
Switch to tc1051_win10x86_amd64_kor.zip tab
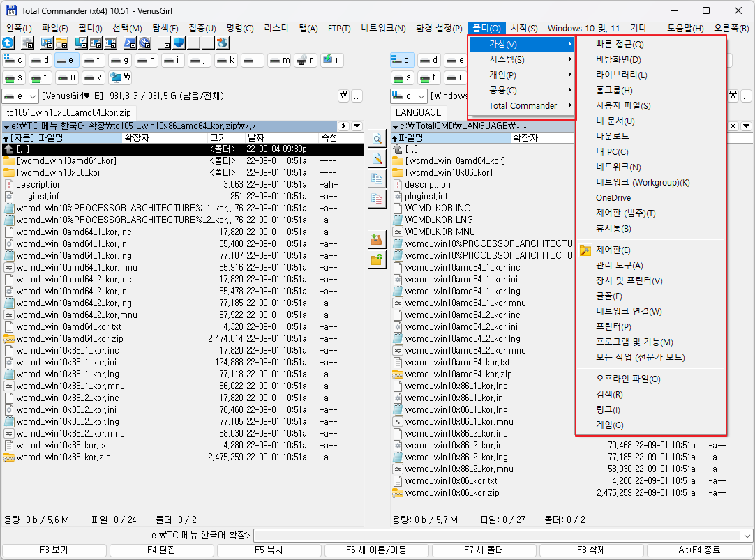[69, 113]
